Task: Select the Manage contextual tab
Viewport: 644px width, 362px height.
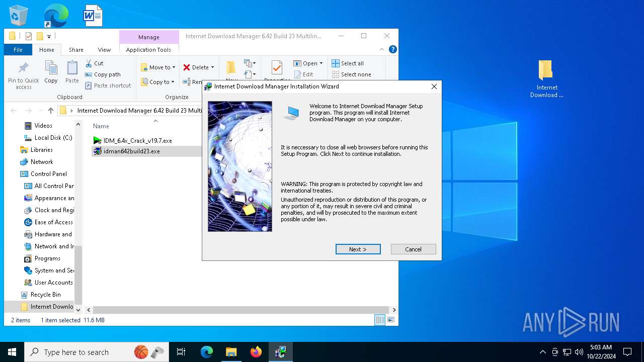Action: tap(149, 37)
